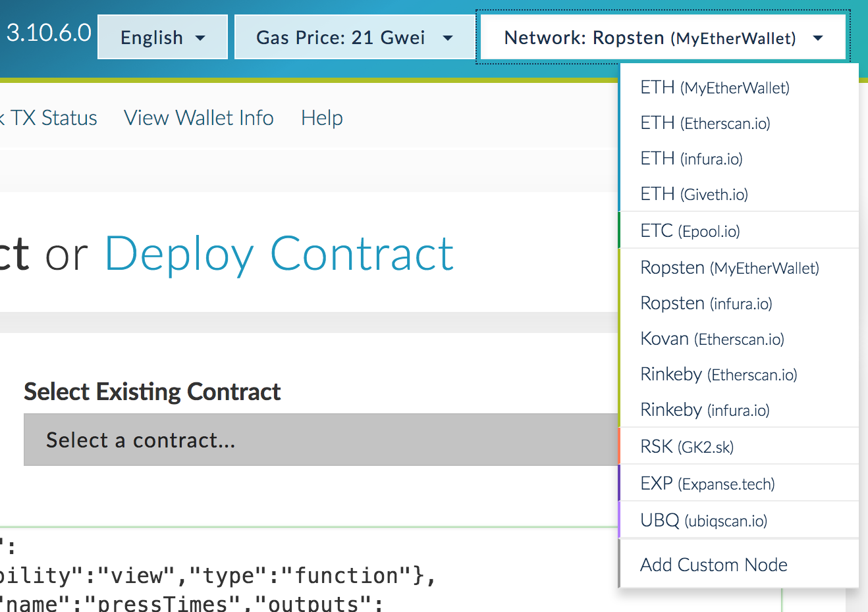Click the 3.10.6.0 version number
868x612 pixels.
pyautogui.click(x=49, y=32)
